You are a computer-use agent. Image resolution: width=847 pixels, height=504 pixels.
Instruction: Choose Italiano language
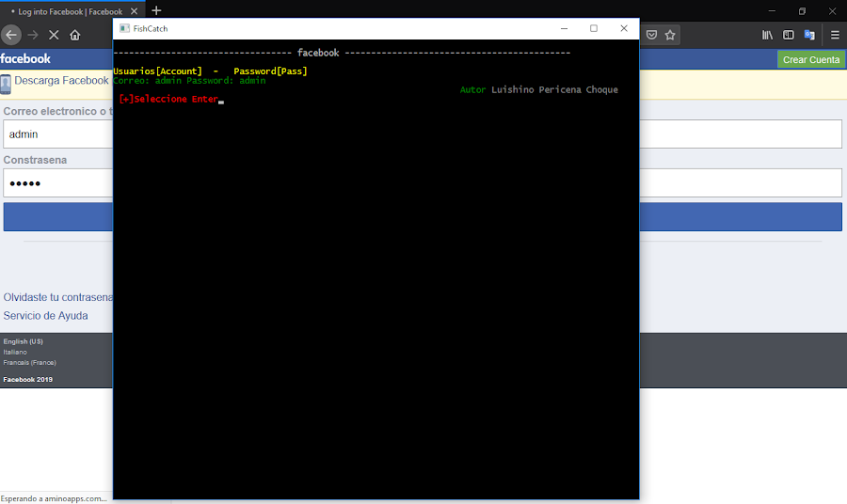[x=15, y=352]
